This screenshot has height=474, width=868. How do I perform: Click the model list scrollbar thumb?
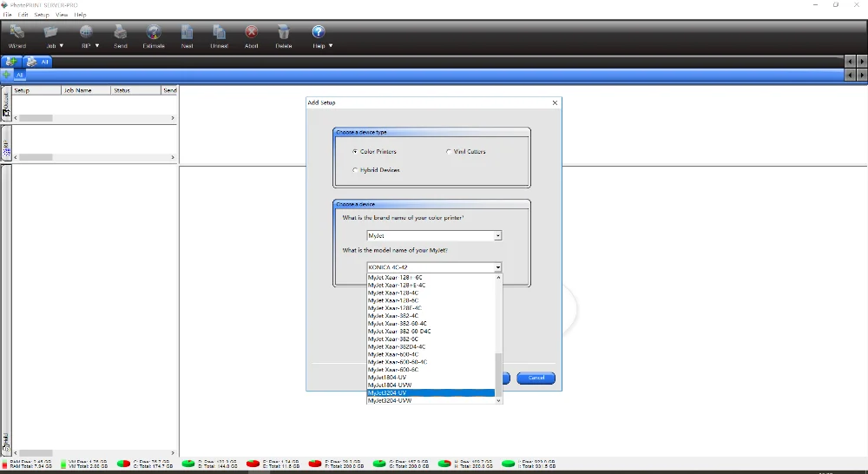[x=499, y=374]
